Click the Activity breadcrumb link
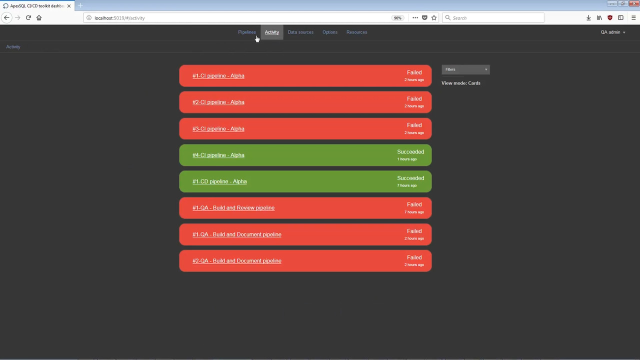Image resolution: width=640 pixels, height=360 pixels. tap(13, 47)
